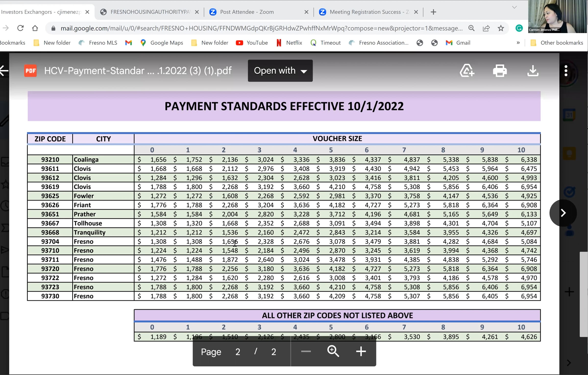
Task: Zoom out with the minus button
Action: click(306, 351)
